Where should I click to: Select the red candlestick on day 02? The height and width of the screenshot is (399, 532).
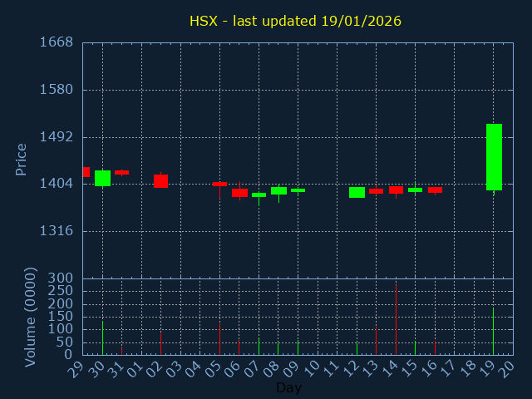click(x=160, y=180)
